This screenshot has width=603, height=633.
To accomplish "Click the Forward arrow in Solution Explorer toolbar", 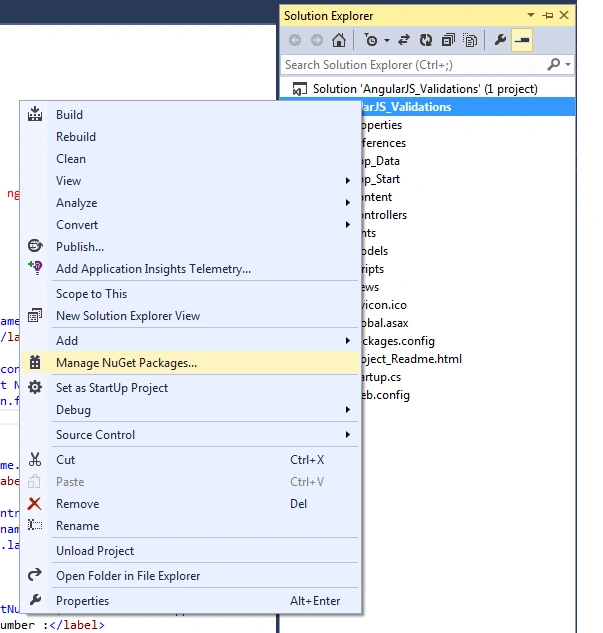I will pos(317,40).
